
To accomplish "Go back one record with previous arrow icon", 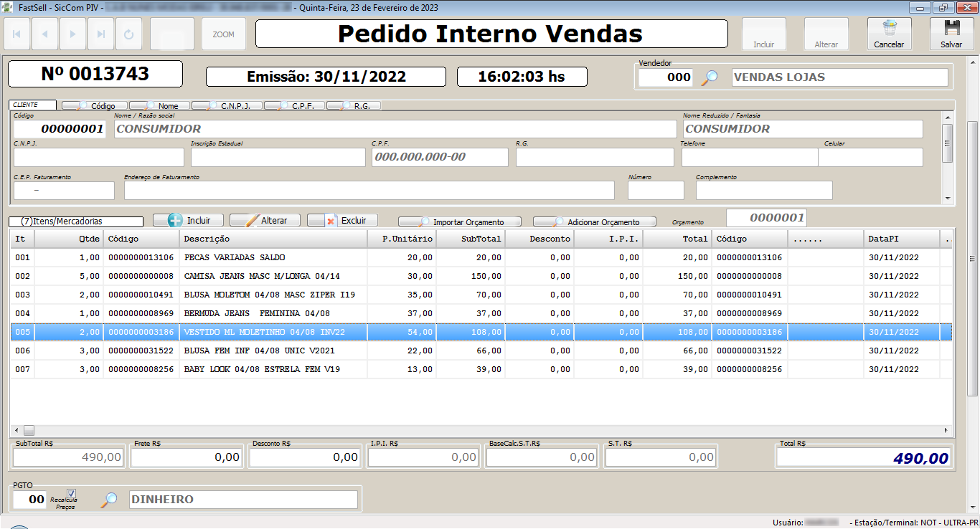I will 44,34.
